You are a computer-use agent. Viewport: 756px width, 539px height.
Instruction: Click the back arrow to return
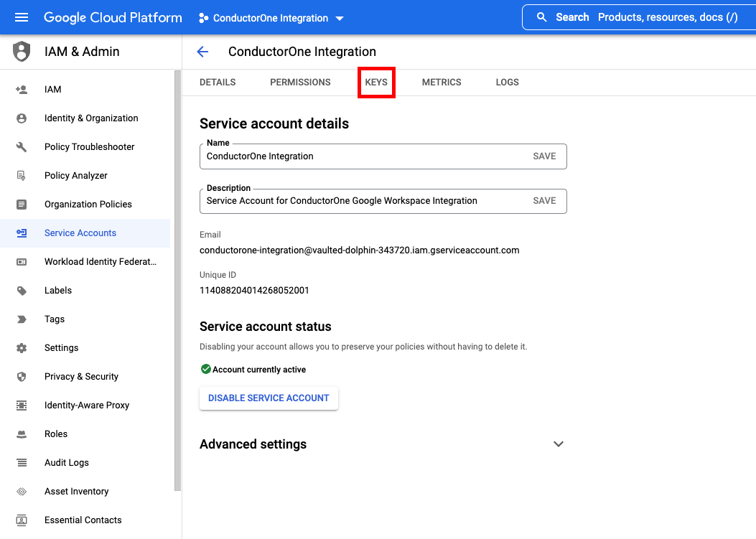tap(202, 52)
